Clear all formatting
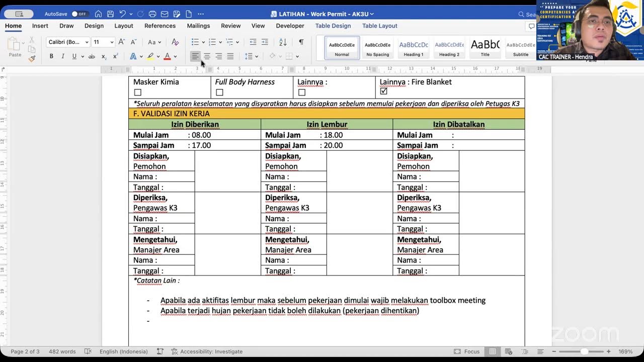Screen dimensions: 644x362 pos(175,42)
